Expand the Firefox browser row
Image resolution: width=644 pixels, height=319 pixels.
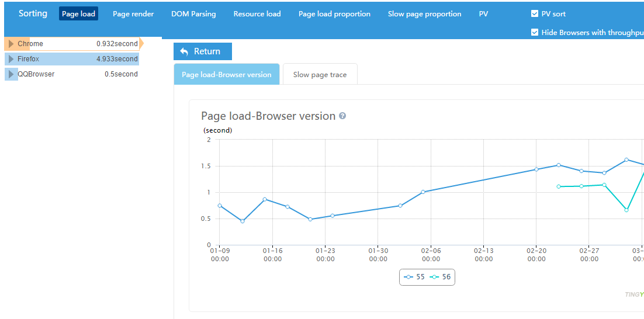(11, 59)
